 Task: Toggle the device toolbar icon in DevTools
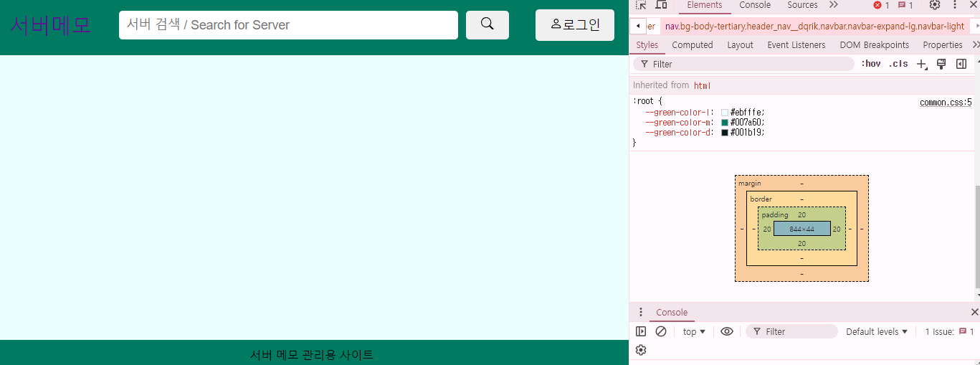661,5
